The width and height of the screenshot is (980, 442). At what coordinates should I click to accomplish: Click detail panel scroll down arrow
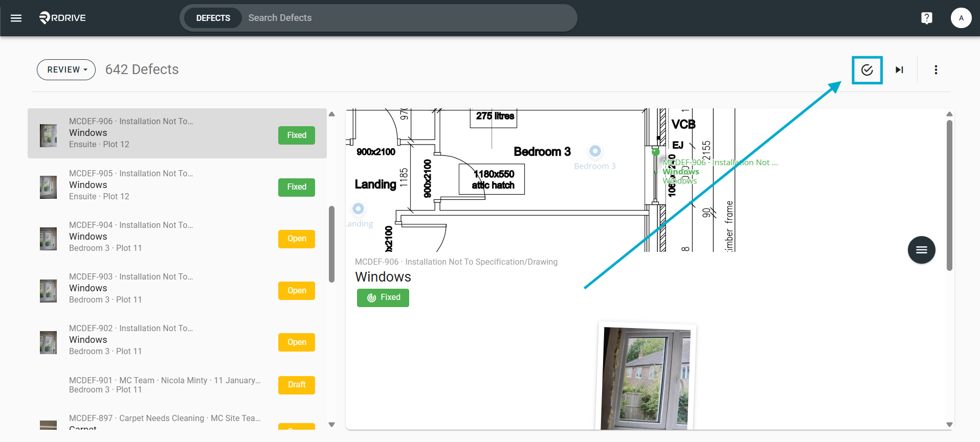pyautogui.click(x=949, y=425)
